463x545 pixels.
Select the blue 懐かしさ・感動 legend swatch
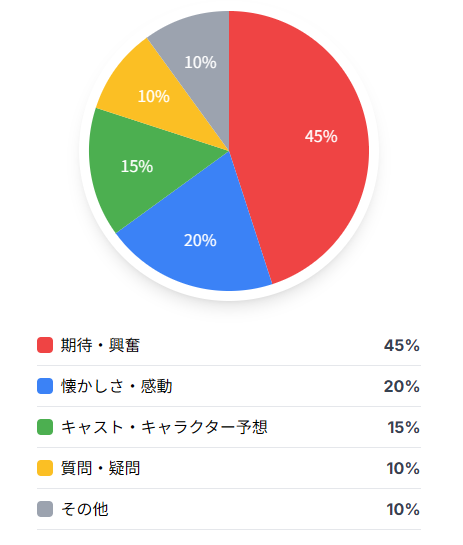tap(45, 386)
